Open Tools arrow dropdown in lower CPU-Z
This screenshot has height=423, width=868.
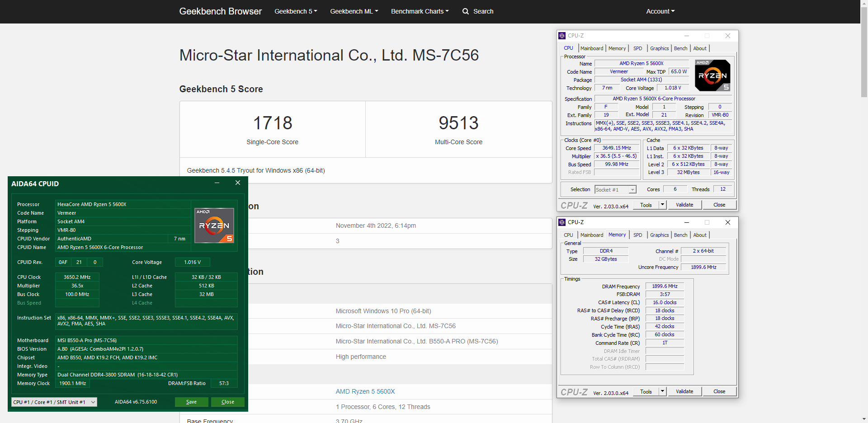(x=663, y=392)
